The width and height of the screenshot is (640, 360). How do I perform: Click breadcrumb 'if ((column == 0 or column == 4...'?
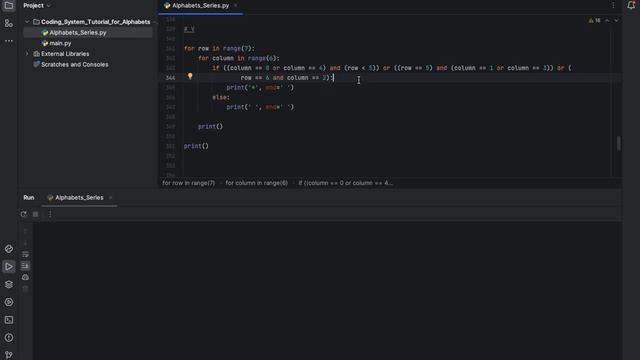tap(345, 183)
